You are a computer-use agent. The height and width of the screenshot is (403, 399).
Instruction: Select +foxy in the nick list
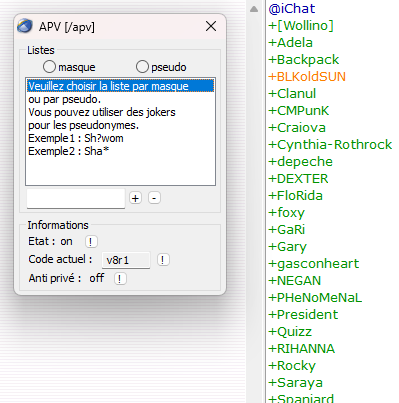pos(286,213)
